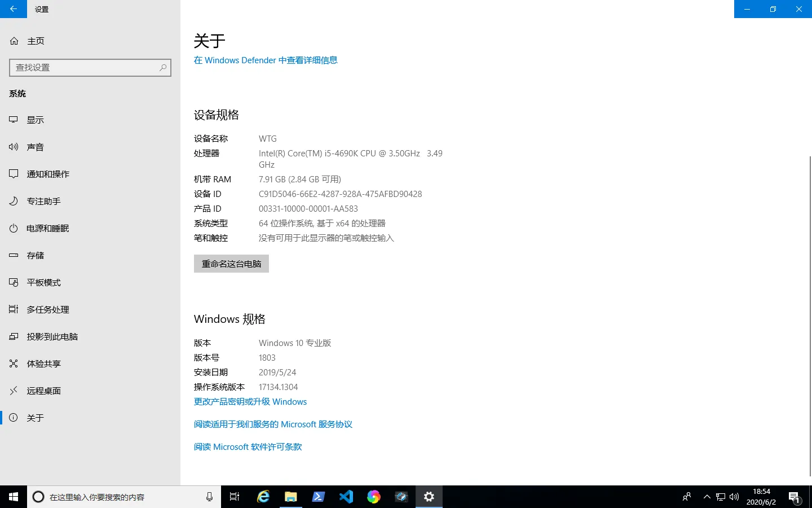Open the Windows Start menu
The width and height of the screenshot is (812, 508).
[14, 497]
